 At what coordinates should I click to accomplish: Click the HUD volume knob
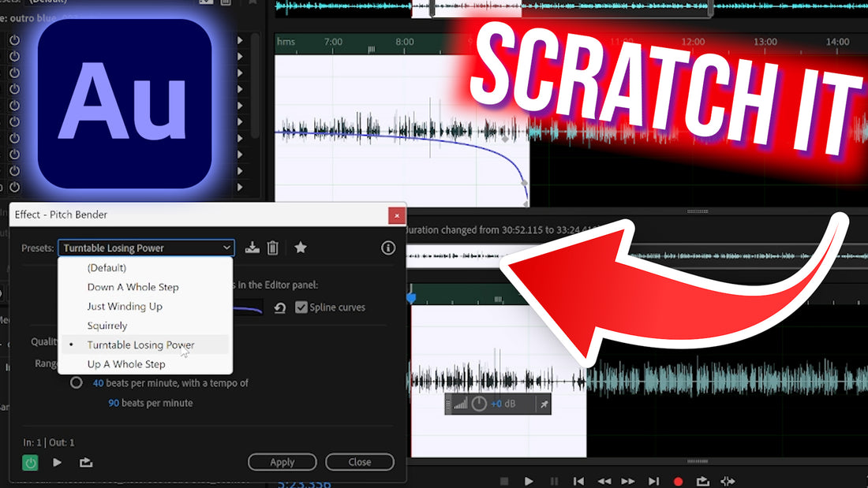coord(479,404)
